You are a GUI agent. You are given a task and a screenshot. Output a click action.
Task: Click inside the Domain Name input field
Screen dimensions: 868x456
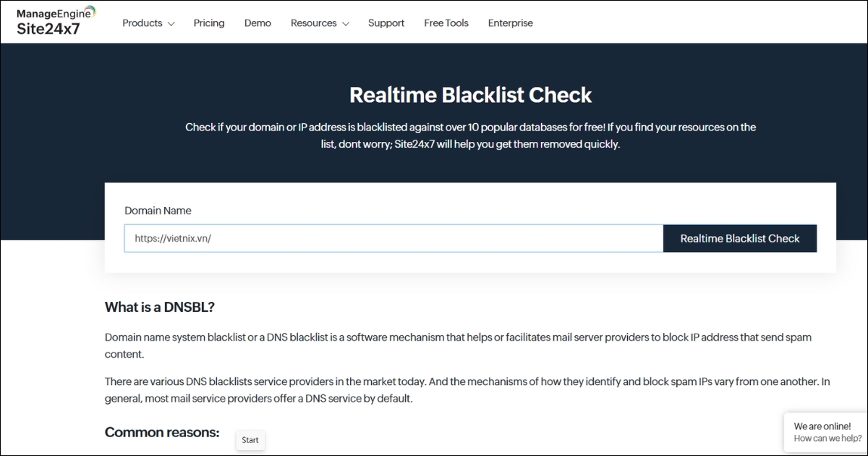click(393, 238)
